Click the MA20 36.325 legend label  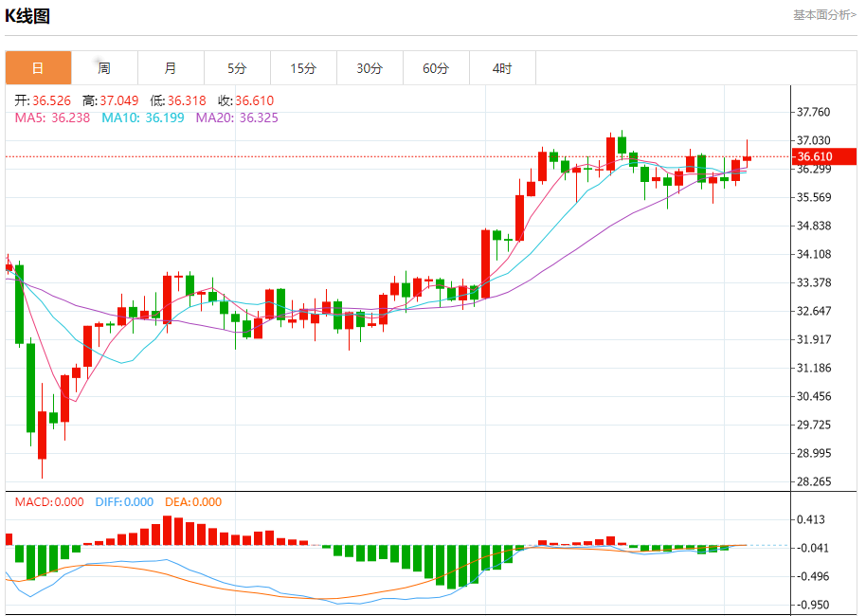point(237,118)
